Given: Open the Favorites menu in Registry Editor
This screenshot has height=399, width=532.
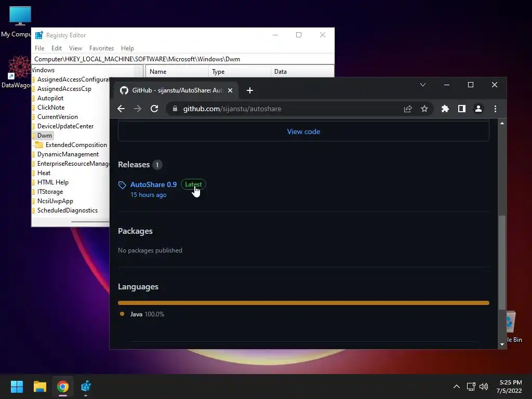Looking at the screenshot, I should pyautogui.click(x=101, y=48).
